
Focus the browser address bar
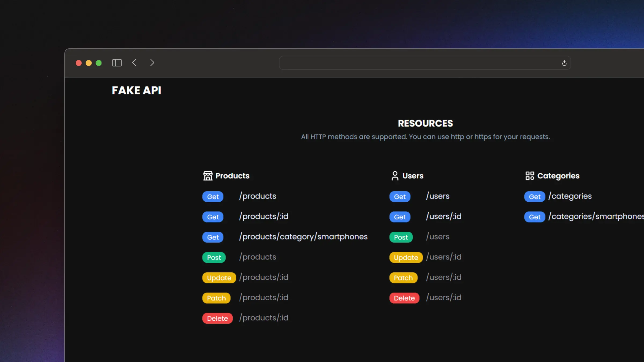click(425, 63)
